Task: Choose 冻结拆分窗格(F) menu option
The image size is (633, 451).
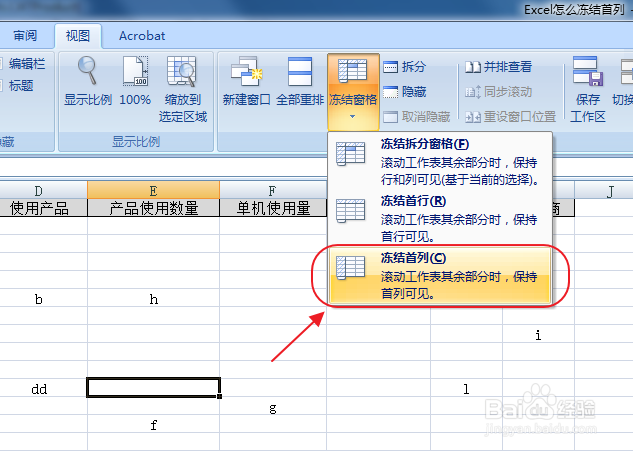Action: click(440, 161)
